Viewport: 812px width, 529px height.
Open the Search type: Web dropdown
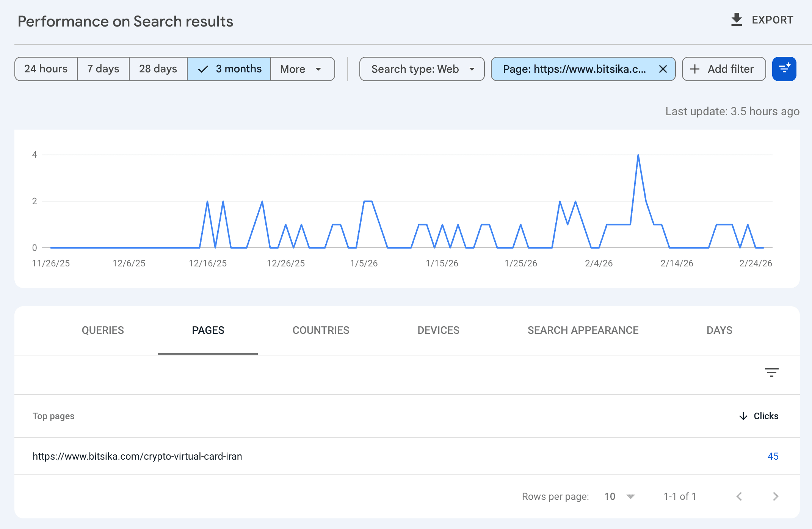click(x=421, y=69)
